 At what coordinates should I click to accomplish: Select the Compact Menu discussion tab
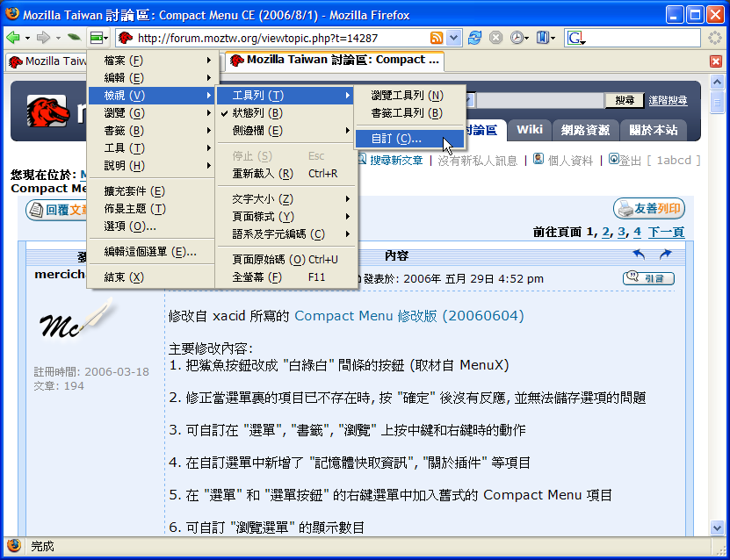click(x=335, y=60)
